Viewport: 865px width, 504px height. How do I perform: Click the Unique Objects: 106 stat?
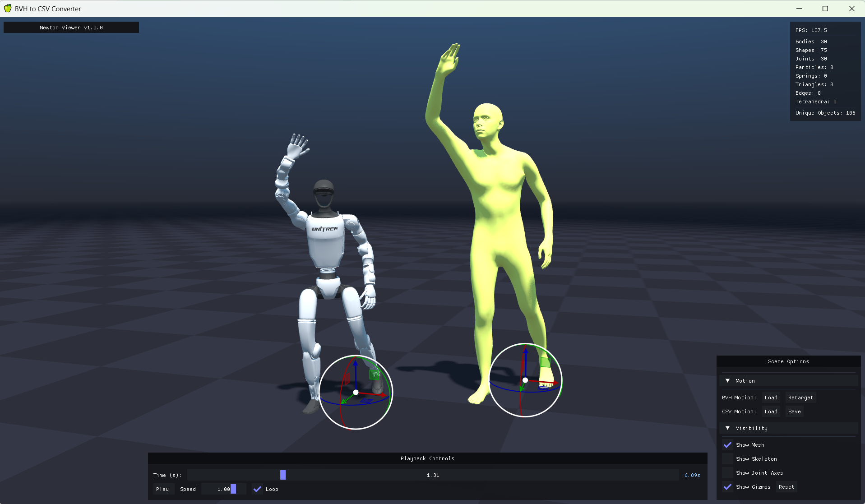click(825, 113)
